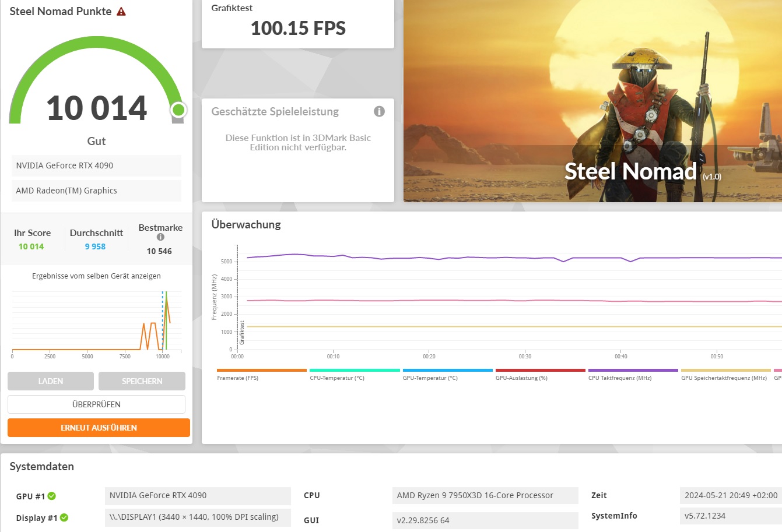This screenshot has width=782, height=532.
Task: Select SystemInfo version 'v5.72.1234'
Action: coord(731,516)
